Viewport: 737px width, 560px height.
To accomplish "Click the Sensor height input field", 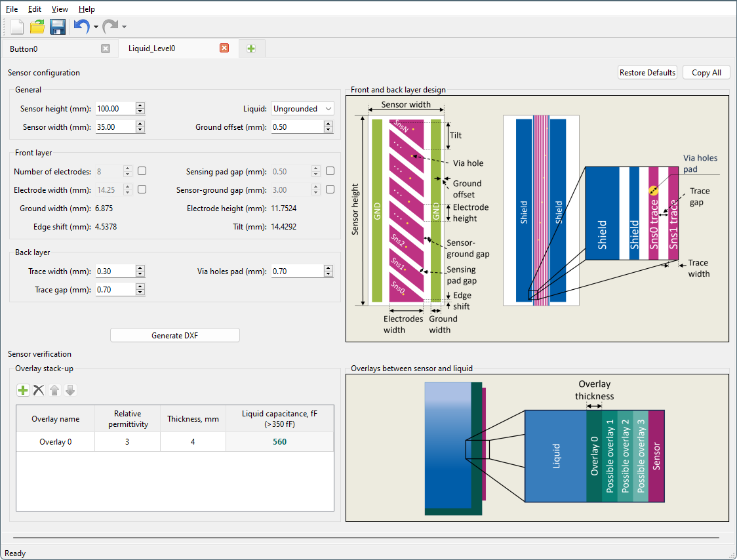I will click(x=115, y=109).
